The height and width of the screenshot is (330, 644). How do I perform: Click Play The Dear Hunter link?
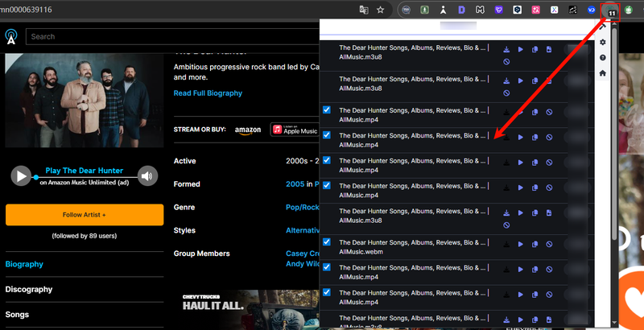pyautogui.click(x=85, y=171)
